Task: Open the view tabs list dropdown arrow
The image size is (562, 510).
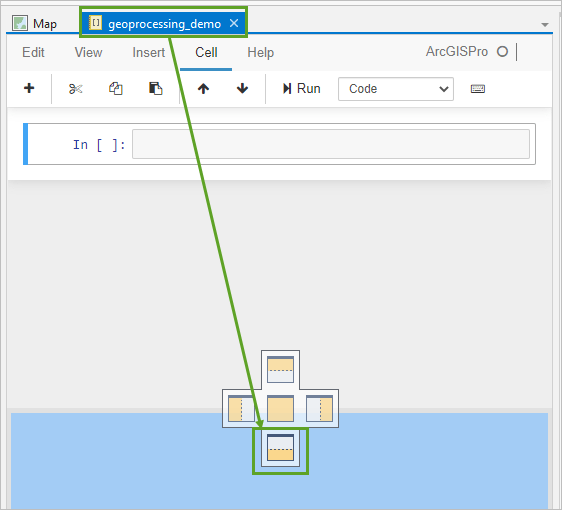Action: 545,25
